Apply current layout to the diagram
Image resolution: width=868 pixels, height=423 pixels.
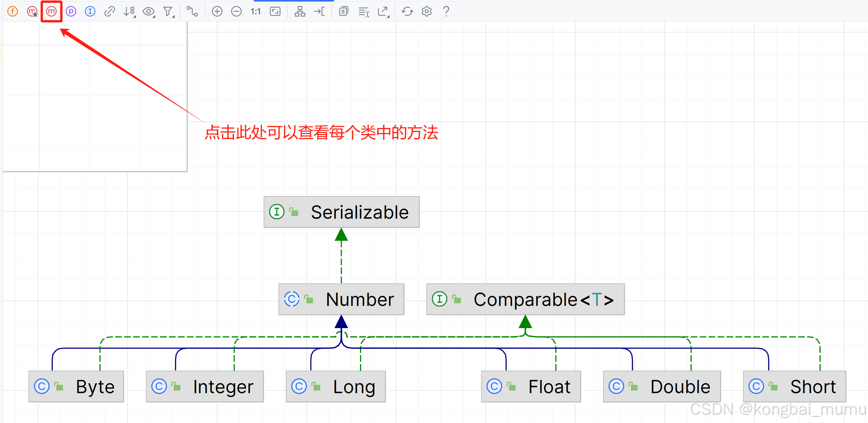point(299,11)
